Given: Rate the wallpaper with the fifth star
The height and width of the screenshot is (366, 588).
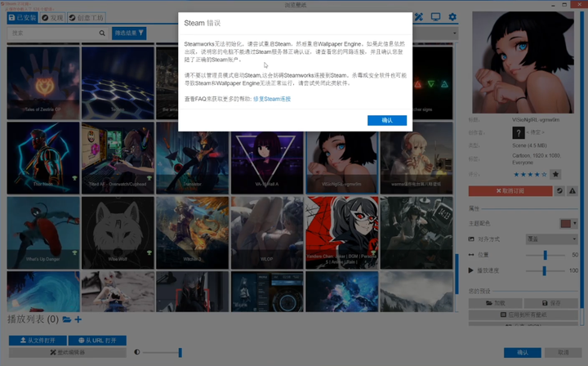Looking at the screenshot, I should click(x=544, y=174).
